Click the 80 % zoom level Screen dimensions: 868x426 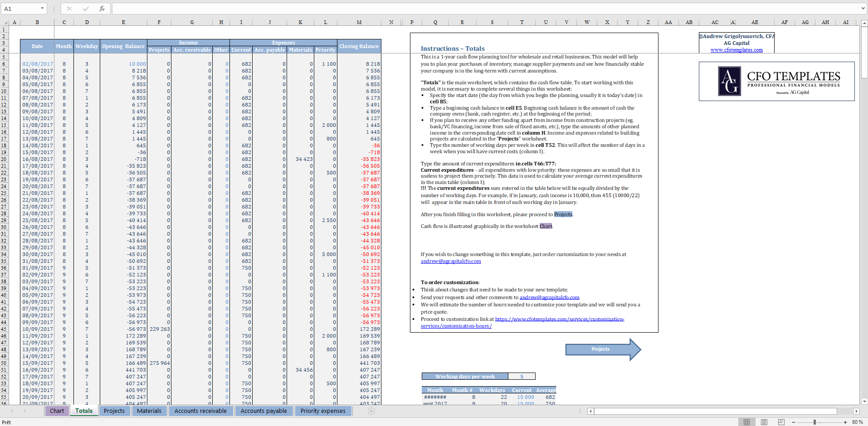point(857,422)
